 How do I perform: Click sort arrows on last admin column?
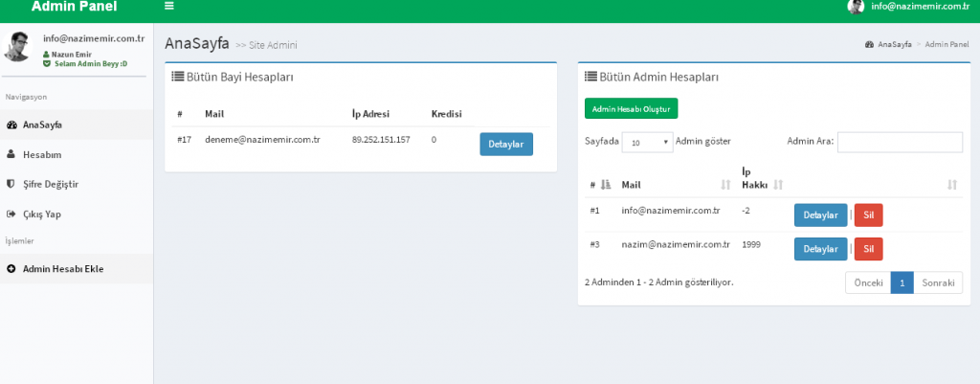(952, 185)
